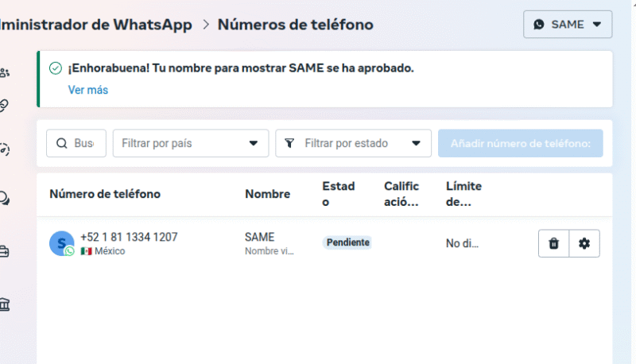Click the Nombre column header
This screenshot has height=364, width=636.
pyautogui.click(x=268, y=194)
